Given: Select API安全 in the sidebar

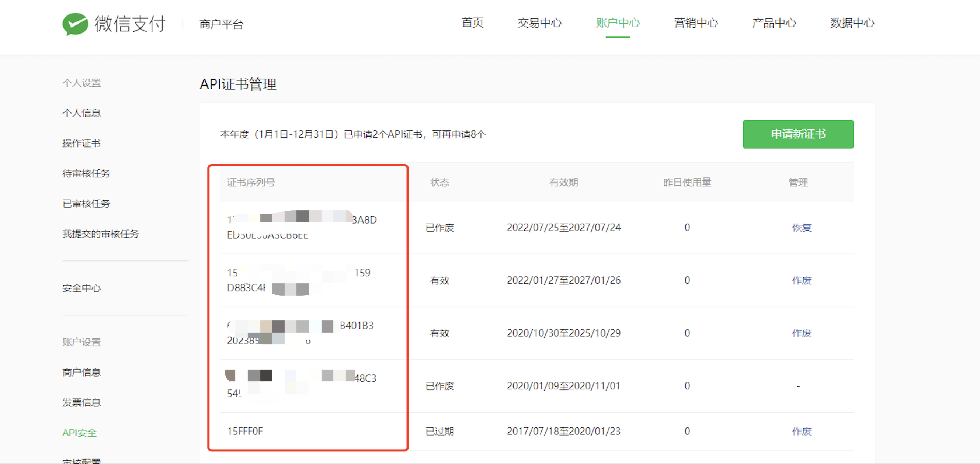Looking at the screenshot, I should pyautogui.click(x=80, y=433).
